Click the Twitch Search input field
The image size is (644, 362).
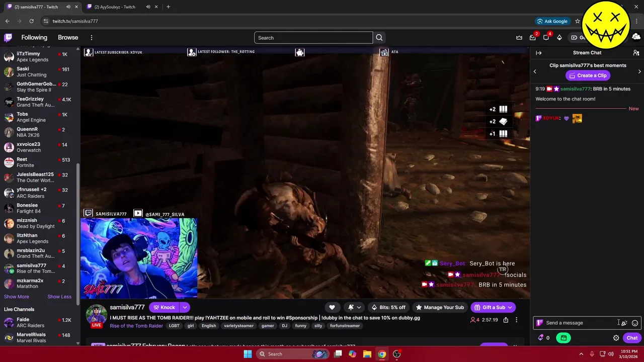[x=313, y=38]
